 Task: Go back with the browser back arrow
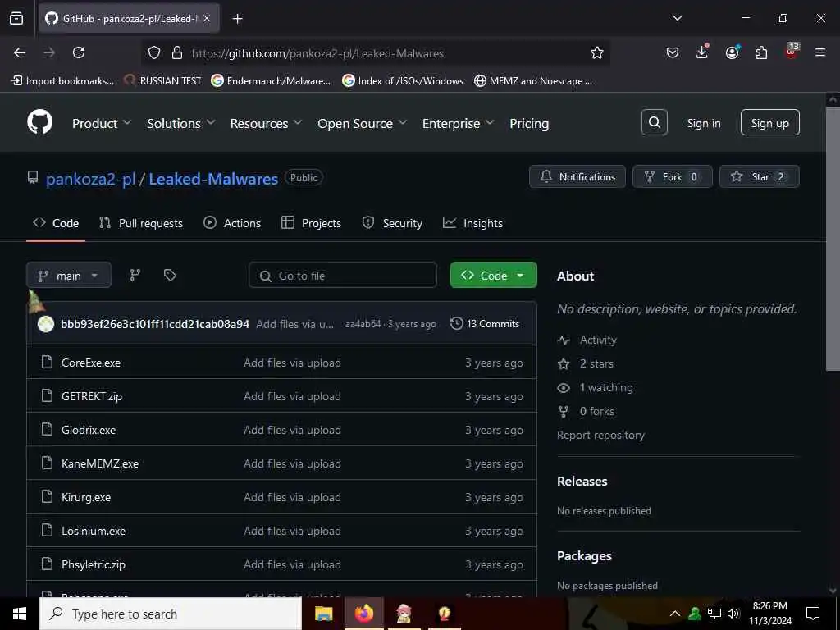point(20,52)
